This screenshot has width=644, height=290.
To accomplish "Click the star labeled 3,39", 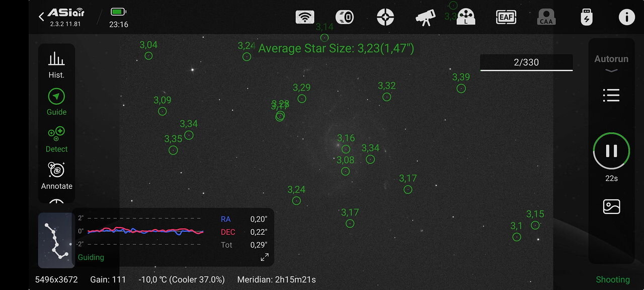I will pyautogui.click(x=461, y=89).
